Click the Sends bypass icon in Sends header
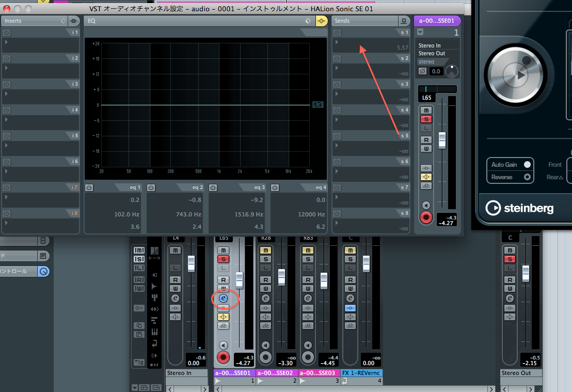The image size is (572, 392). [x=403, y=21]
